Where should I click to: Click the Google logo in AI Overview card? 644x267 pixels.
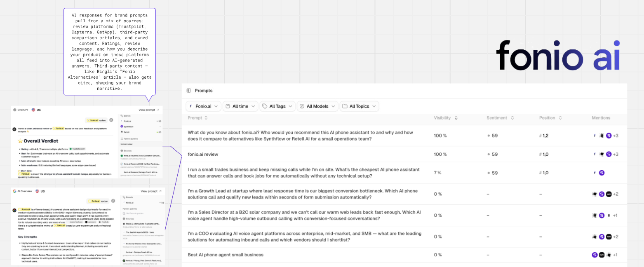pyautogui.click(x=14, y=191)
